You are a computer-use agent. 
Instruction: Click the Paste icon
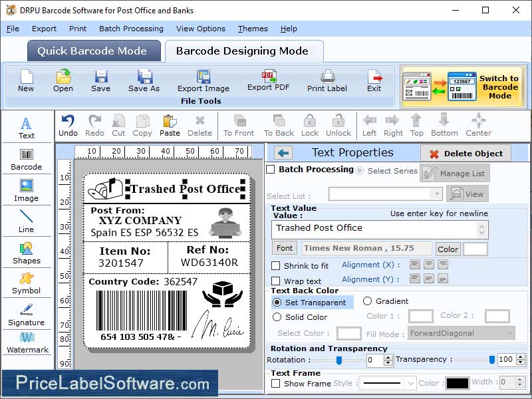pos(170,125)
